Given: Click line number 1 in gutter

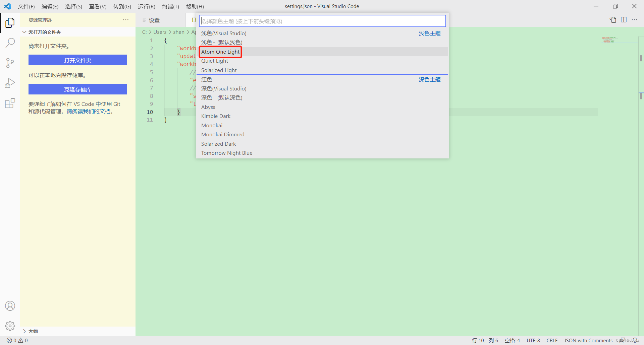Looking at the screenshot, I should tap(151, 41).
